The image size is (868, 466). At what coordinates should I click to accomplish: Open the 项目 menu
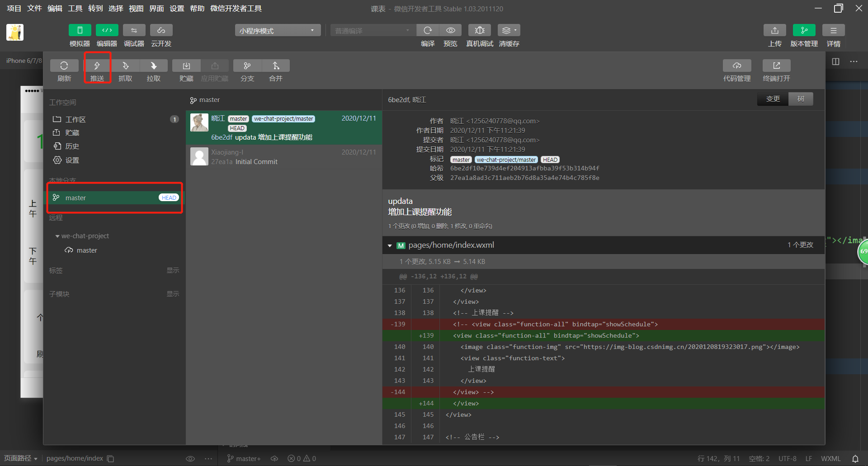tap(14, 9)
